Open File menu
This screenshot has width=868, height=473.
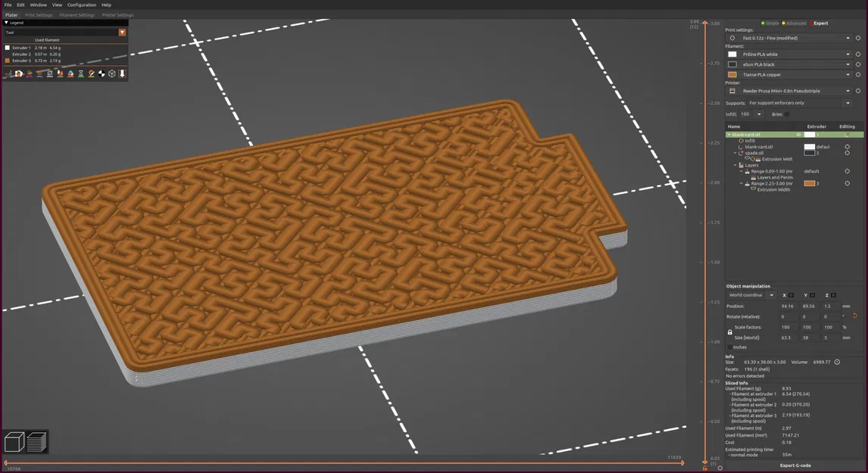[x=8, y=5]
